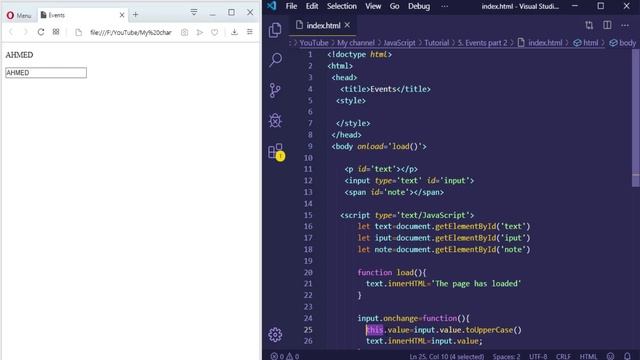Viewport: 640px width, 360px height.
Task: Bookmark the page with heart icon
Action: click(x=215, y=32)
